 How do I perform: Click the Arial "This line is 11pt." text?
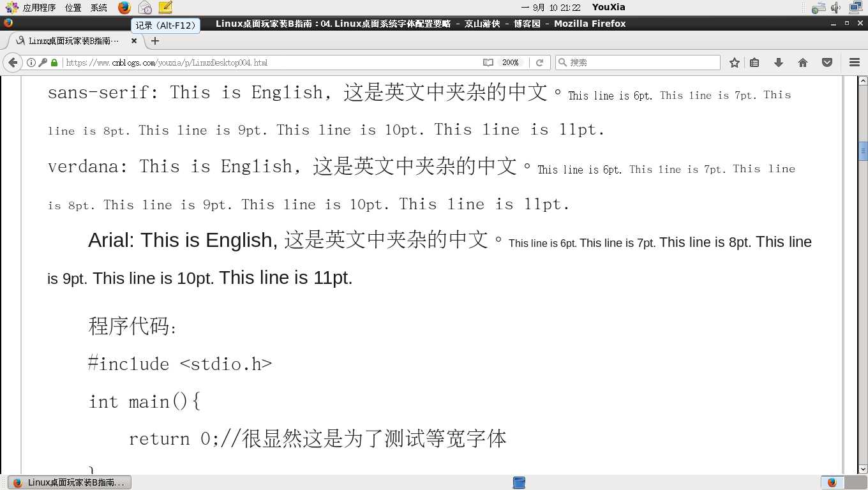click(286, 278)
